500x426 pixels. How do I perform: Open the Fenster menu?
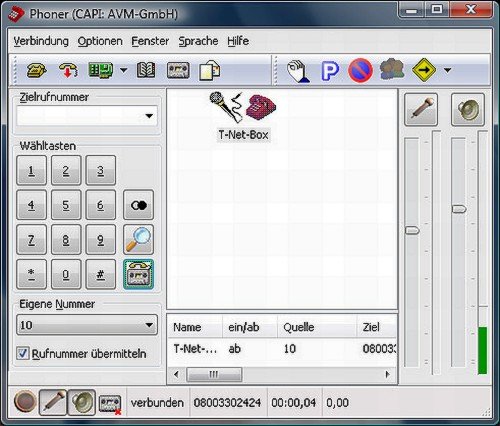[x=150, y=41]
